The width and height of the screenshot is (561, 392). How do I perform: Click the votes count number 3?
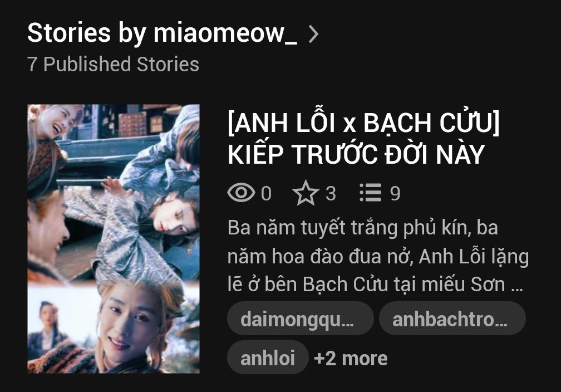click(x=331, y=193)
